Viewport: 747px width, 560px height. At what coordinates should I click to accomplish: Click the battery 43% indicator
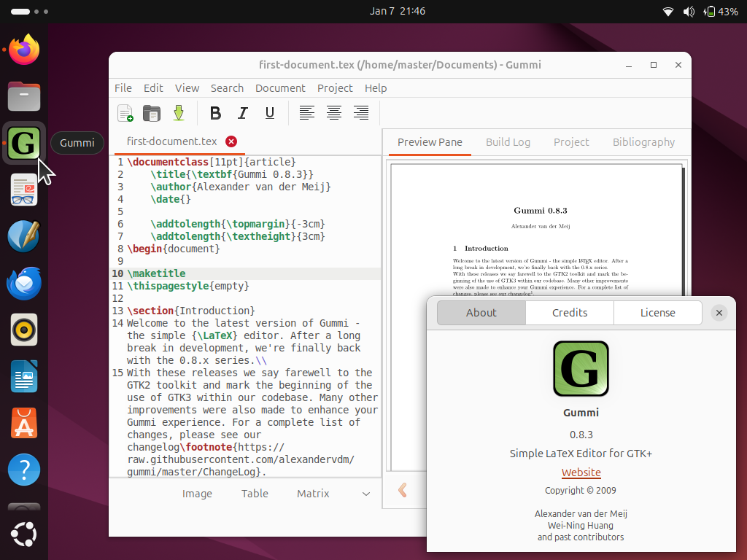[721, 12]
